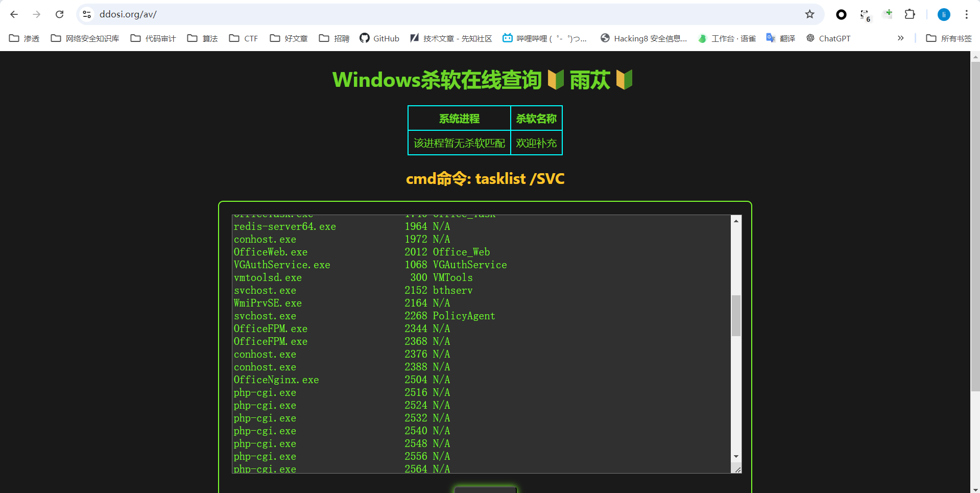Image resolution: width=980 pixels, height=493 pixels.
Task: Click the VGAuthService.exe line
Action: (370, 265)
